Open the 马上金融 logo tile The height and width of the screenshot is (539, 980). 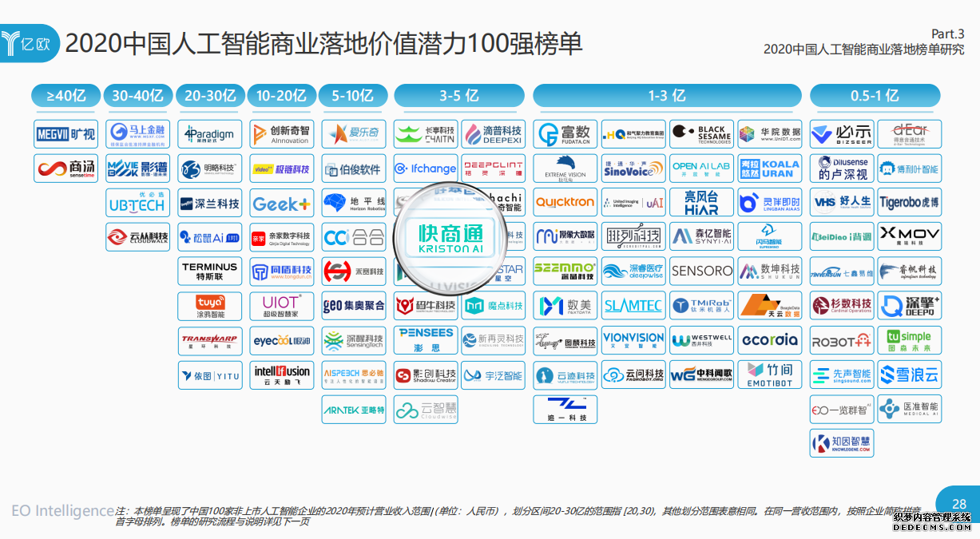coord(138,134)
